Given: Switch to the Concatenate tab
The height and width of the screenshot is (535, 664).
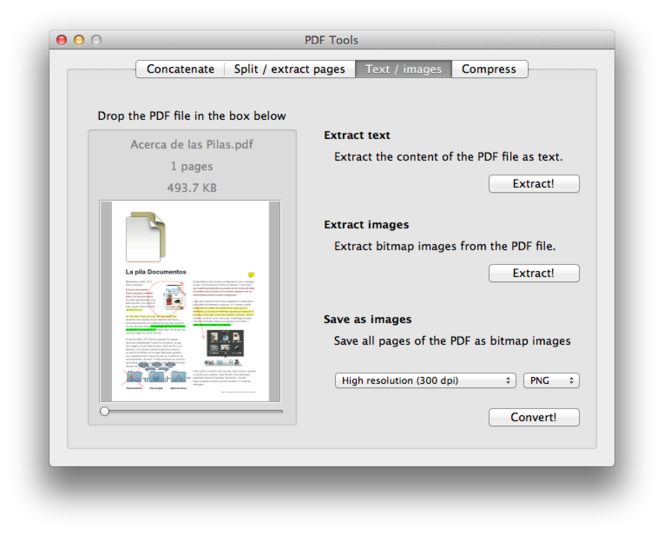Looking at the screenshot, I should point(180,69).
